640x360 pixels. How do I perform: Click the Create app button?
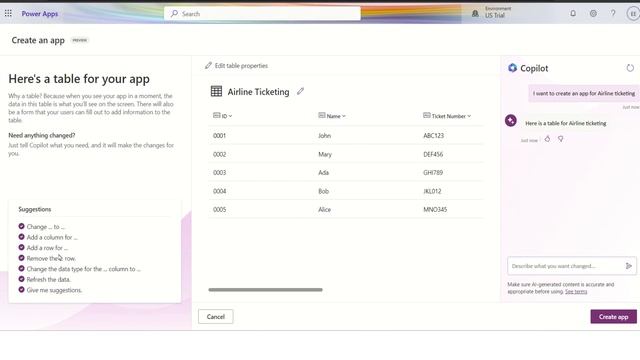613,317
